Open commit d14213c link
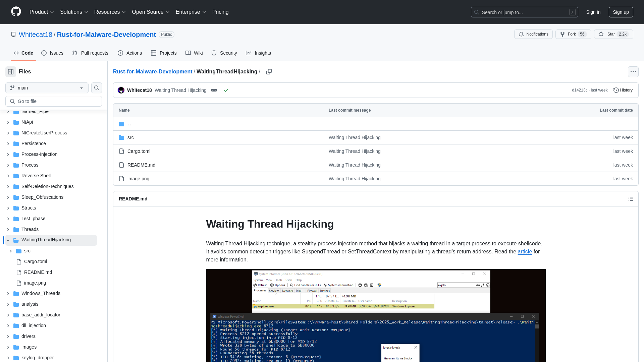This screenshot has height=362, width=644. pos(580,90)
